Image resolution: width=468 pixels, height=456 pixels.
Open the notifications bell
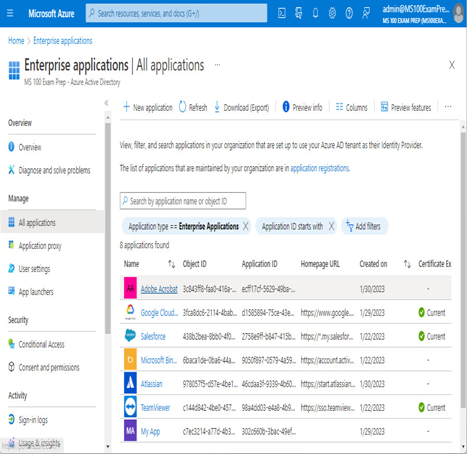[315, 13]
